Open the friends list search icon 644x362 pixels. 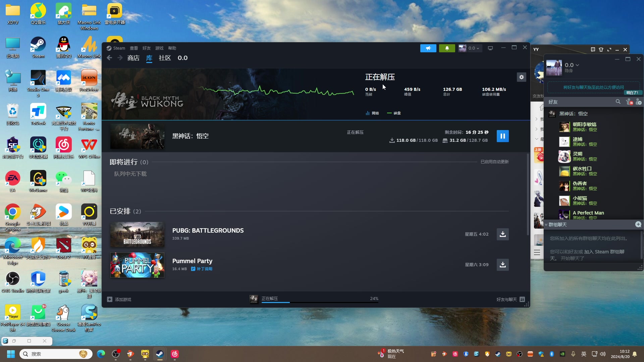click(x=618, y=102)
